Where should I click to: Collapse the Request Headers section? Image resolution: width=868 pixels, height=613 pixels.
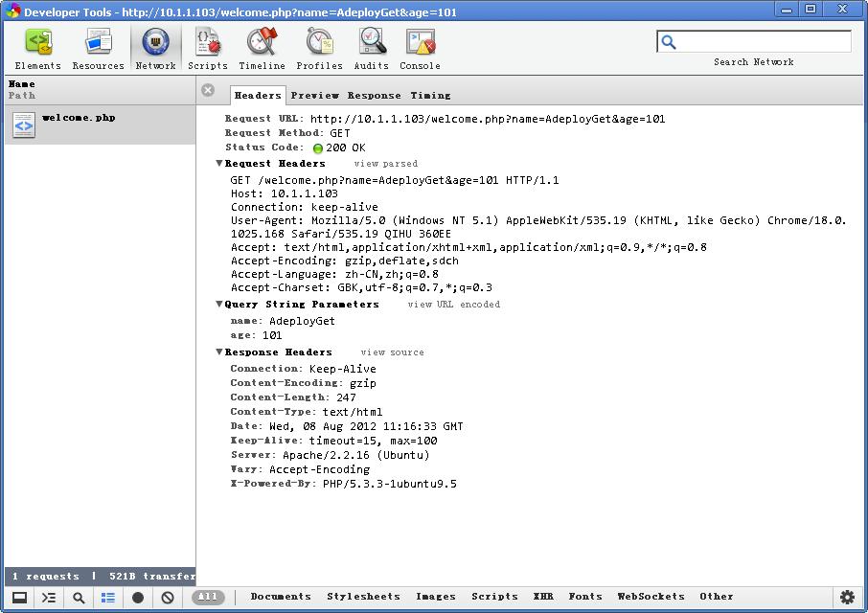(219, 163)
